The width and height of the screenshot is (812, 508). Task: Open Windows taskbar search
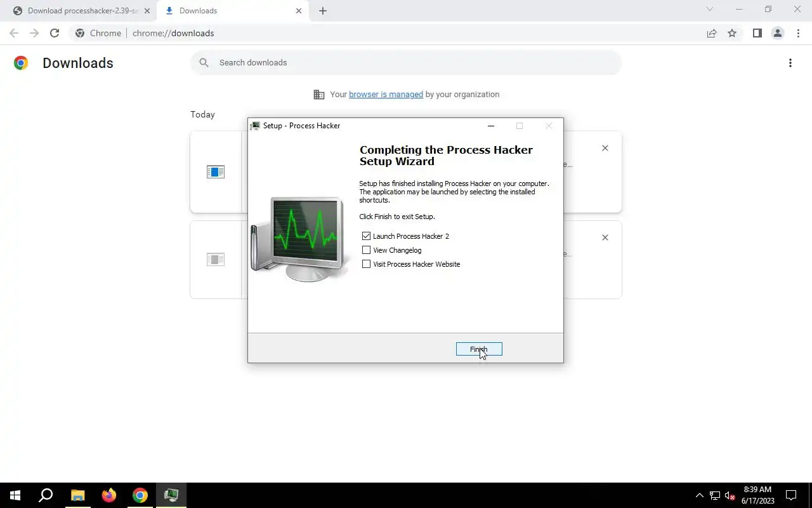click(46, 495)
